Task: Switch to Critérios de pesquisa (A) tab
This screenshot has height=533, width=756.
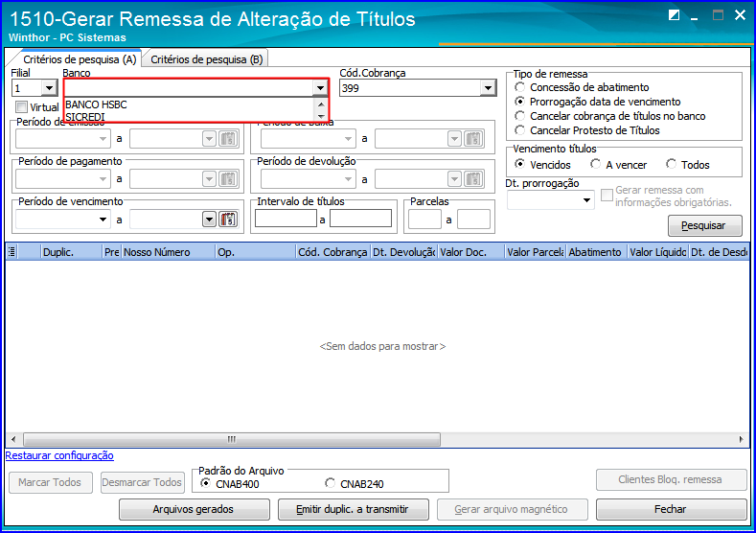Action: coord(80,59)
